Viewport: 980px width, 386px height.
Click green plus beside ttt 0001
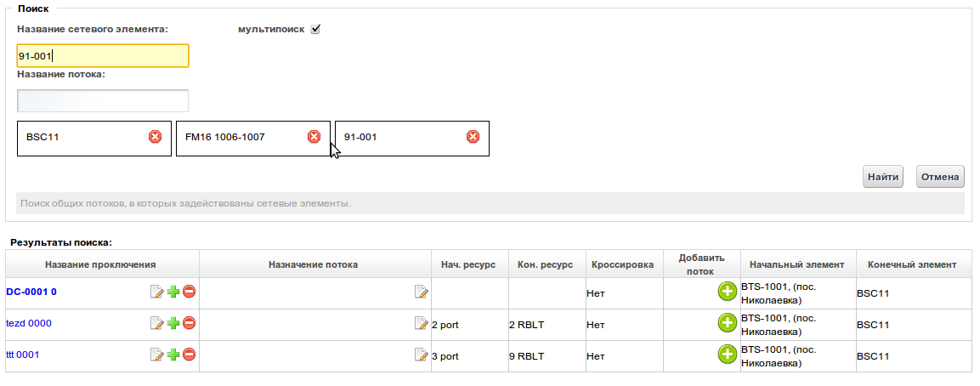click(173, 355)
